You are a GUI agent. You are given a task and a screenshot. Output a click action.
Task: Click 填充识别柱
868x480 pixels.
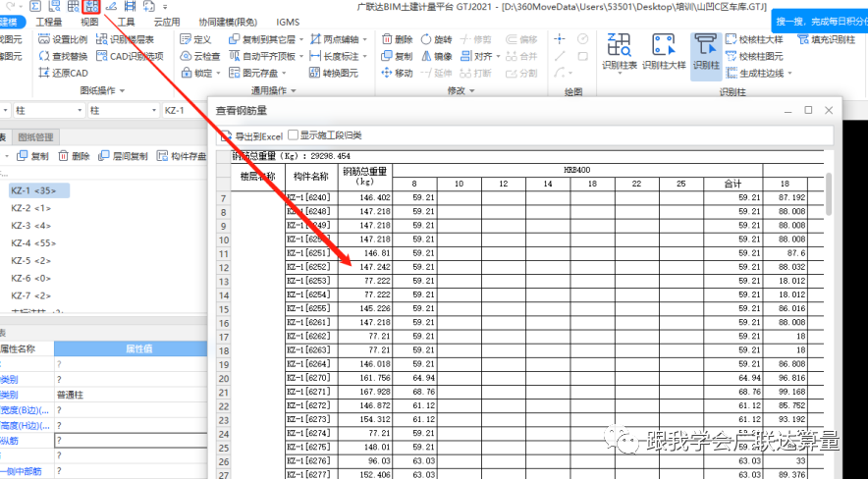[827, 39]
